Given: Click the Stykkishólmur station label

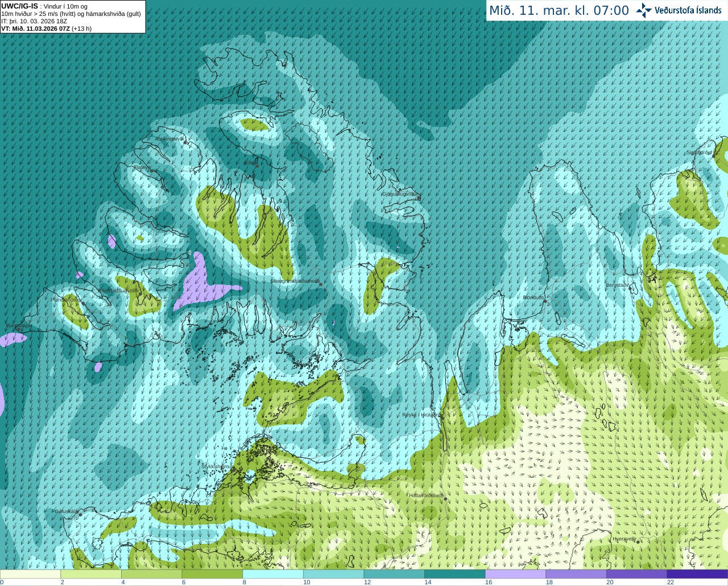Looking at the screenshot, I should point(217,467).
